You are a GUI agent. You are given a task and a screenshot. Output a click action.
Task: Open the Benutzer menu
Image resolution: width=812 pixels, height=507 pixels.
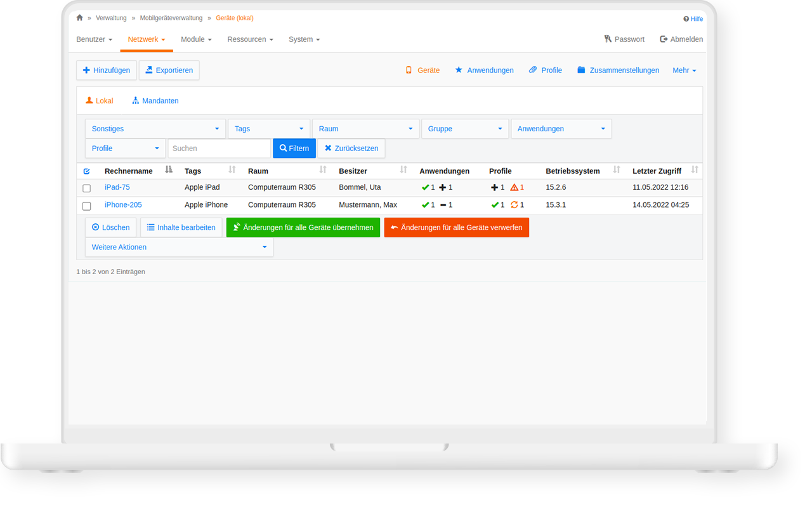click(x=94, y=39)
